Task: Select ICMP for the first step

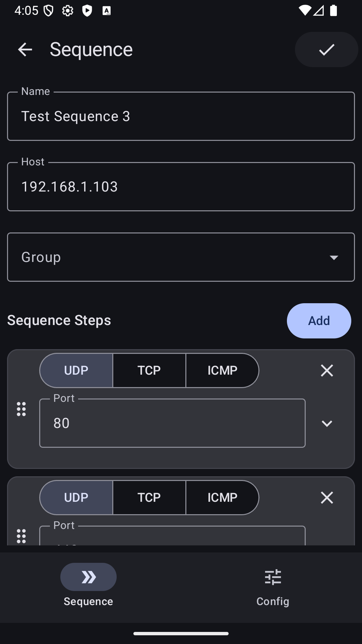Action: pyautogui.click(x=222, y=371)
